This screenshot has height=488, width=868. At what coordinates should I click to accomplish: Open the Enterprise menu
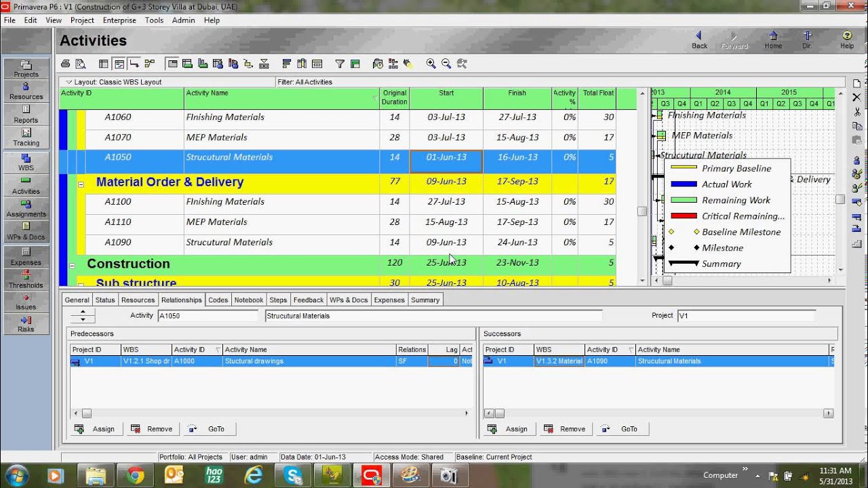pyautogui.click(x=119, y=20)
